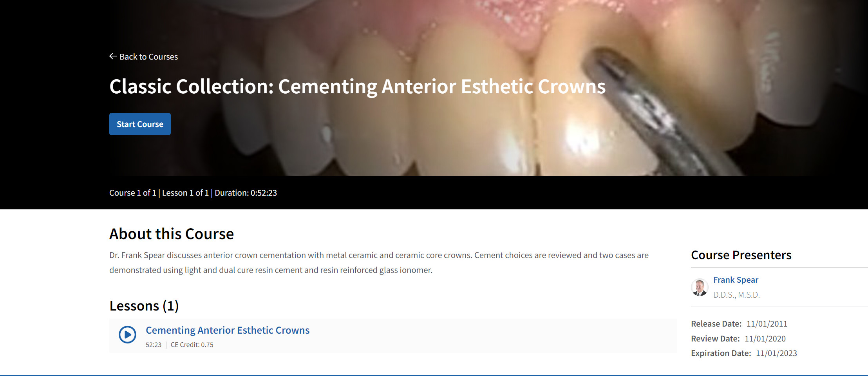Click the Course 1 of 1 indicator
The width and height of the screenshot is (868, 376).
pos(133,193)
